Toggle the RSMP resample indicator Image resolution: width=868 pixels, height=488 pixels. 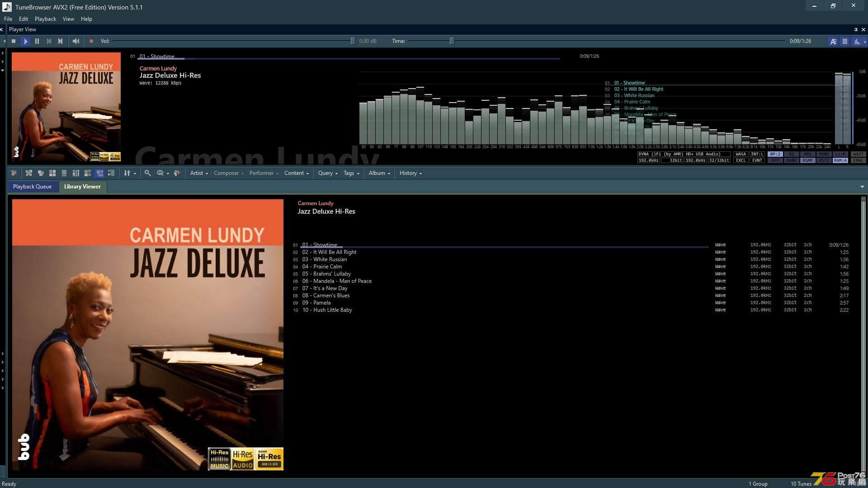pos(807,160)
